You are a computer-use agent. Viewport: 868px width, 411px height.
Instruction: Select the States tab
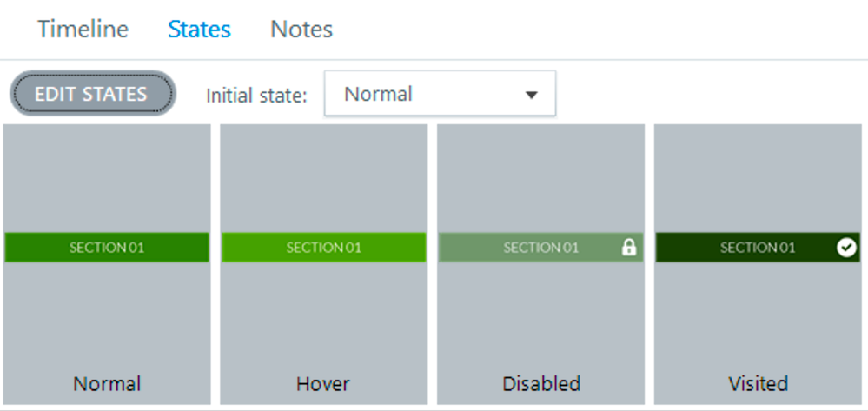[x=199, y=29]
